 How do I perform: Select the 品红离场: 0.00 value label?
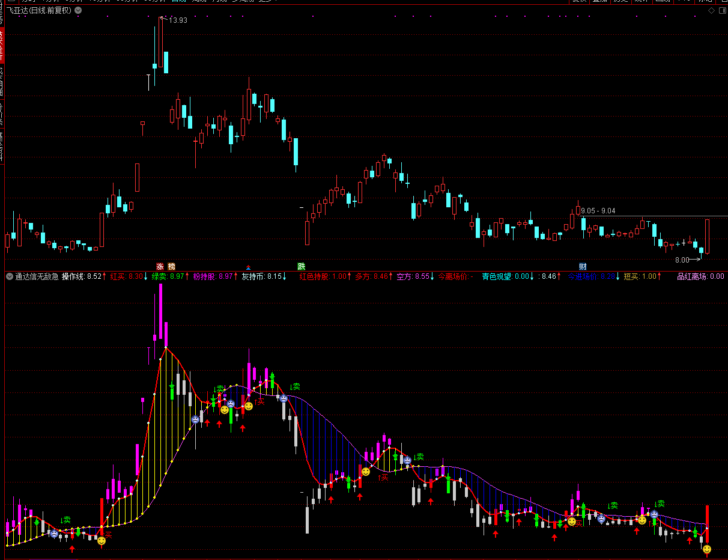coord(700,276)
